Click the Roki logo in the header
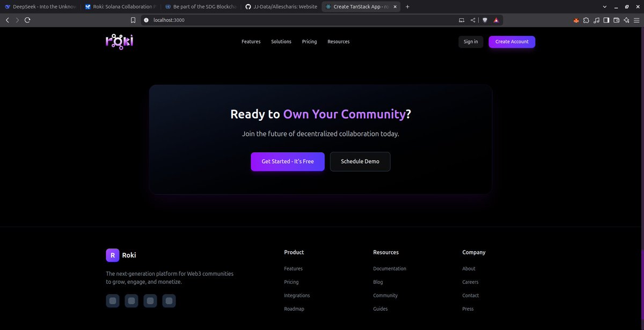This screenshot has width=644, height=330. click(119, 42)
